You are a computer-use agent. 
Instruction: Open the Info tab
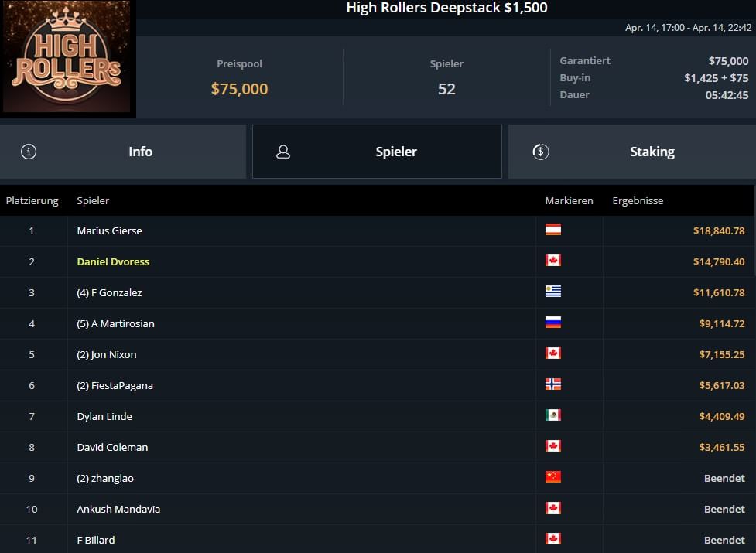(x=140, y=152)
